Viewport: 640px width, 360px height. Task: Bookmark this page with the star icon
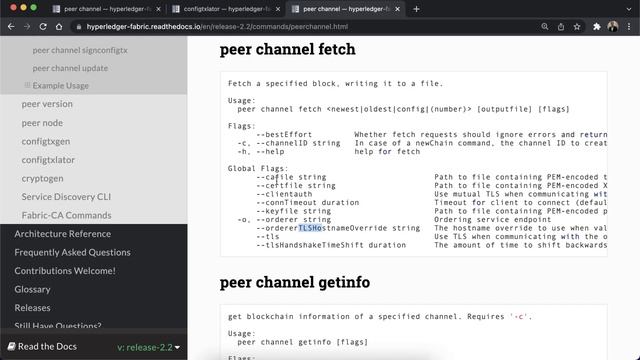point(577,27)
